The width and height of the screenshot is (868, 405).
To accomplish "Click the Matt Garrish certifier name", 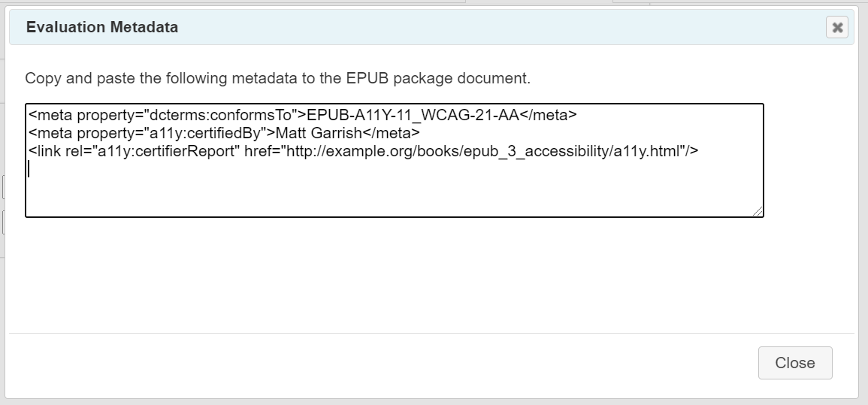I will click(x=319, y=133).
